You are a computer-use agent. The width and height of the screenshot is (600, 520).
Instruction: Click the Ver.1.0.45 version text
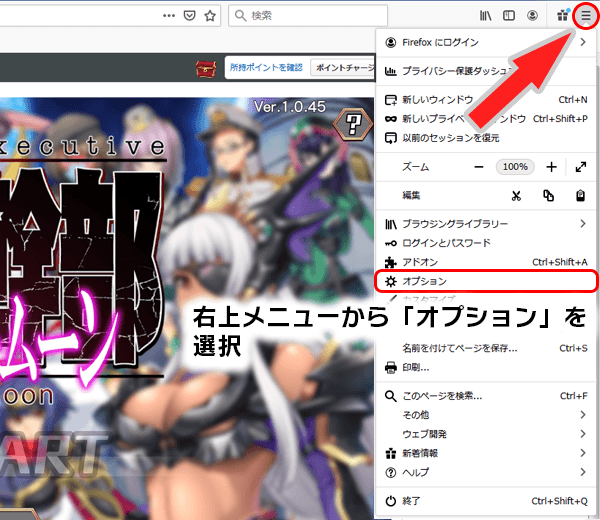[x=290, y=107]
